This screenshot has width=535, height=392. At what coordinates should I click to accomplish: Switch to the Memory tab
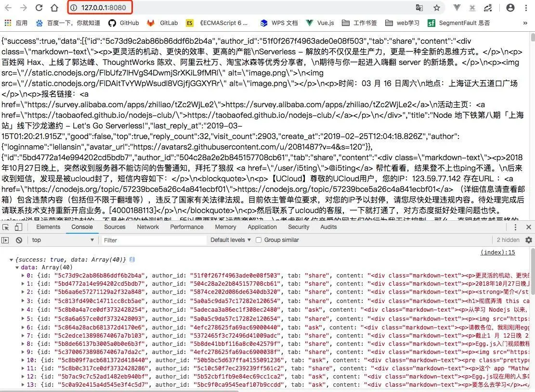[x=225, y=227]
